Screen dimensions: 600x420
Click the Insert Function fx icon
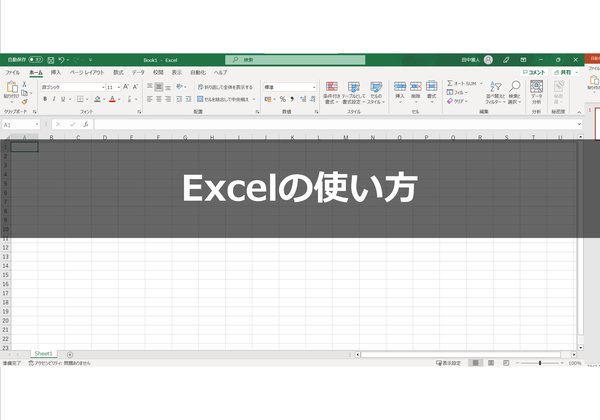point(86,124)
